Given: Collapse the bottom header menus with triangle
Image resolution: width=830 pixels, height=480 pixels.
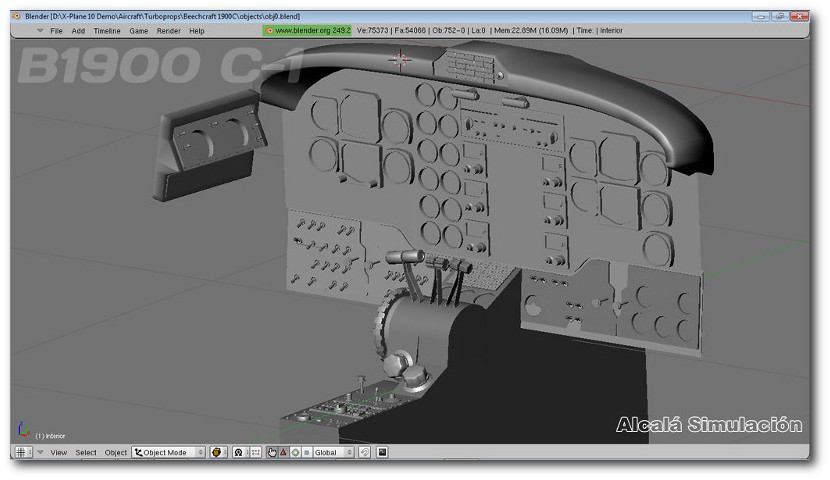Looking at the screenshot, I should pyautogui.click(x=40, y=452).
